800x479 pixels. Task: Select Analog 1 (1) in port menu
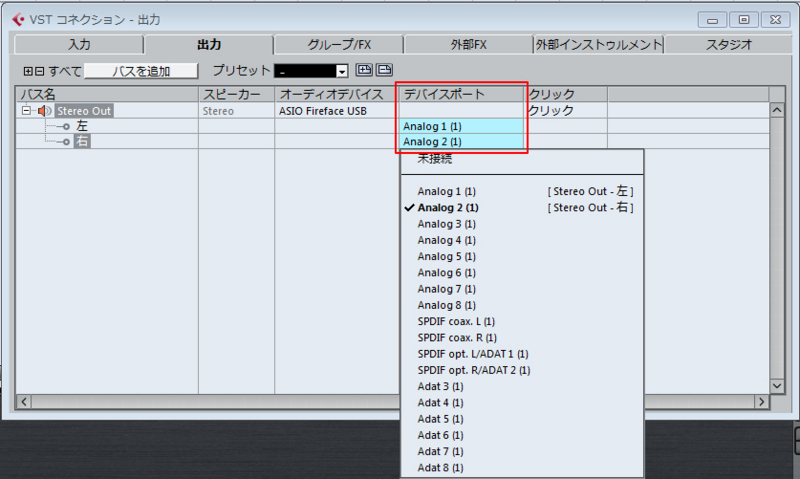point(522,191)
